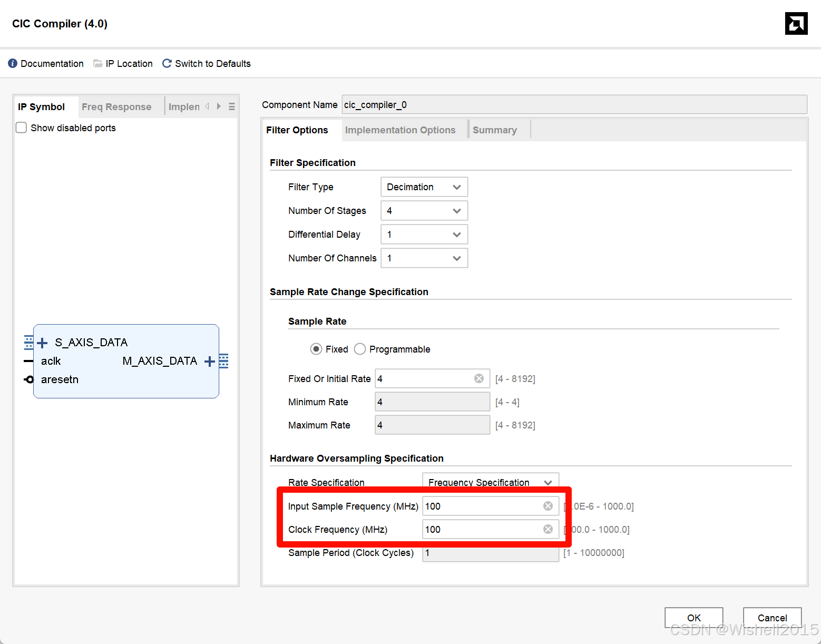Click the Sample Rate Change Specification heading
Viewport: 821px width, 644px height.
[x=349, y=292]
